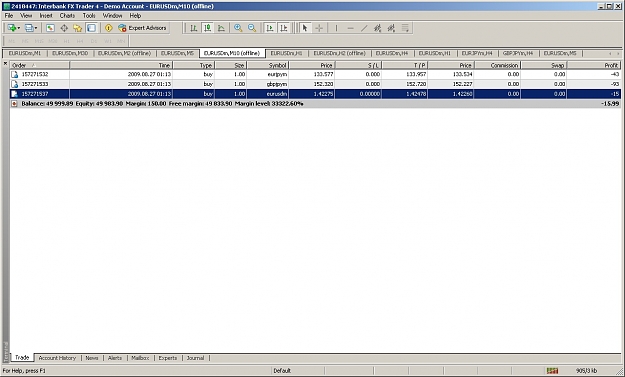Viewport: 625px width, 377px height.
Task: Open the Charts menu
Action: [67, 16]
